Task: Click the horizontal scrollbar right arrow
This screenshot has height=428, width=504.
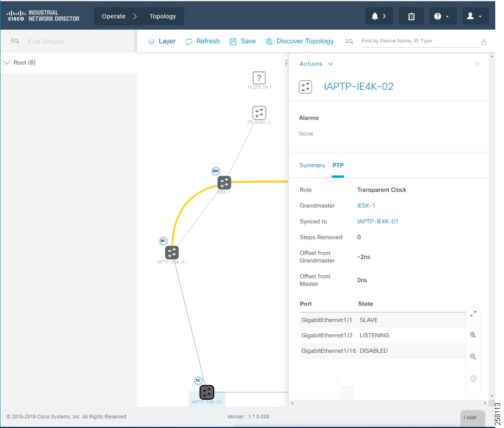Action: [485, 403]
